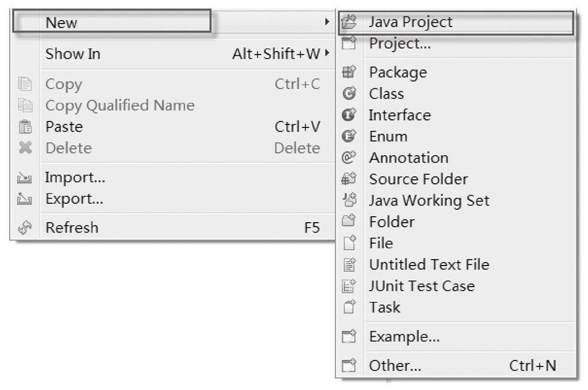Screen dimensions: 588x390
Task: Click the Source Folder icon
Action: pyautogui.click(x=349, y=179)
